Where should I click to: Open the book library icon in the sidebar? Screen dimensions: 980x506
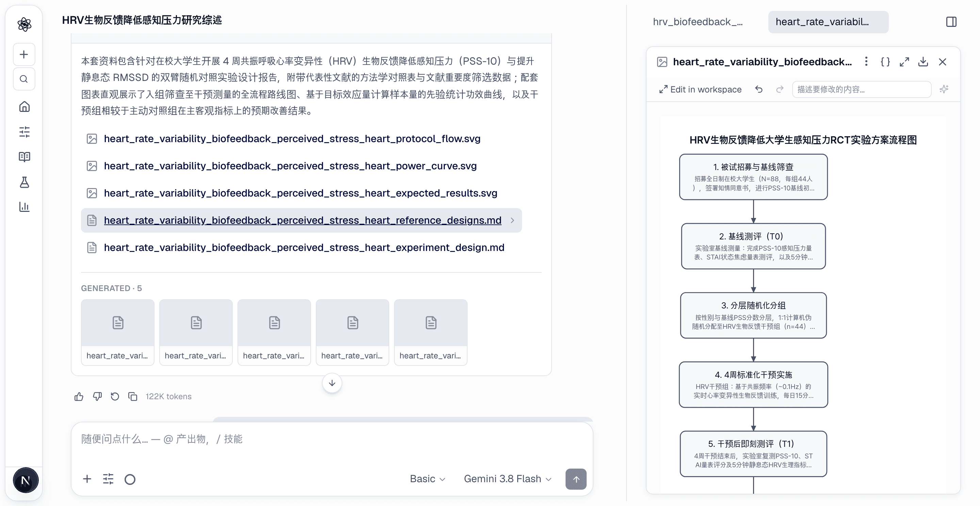point(24,157)
